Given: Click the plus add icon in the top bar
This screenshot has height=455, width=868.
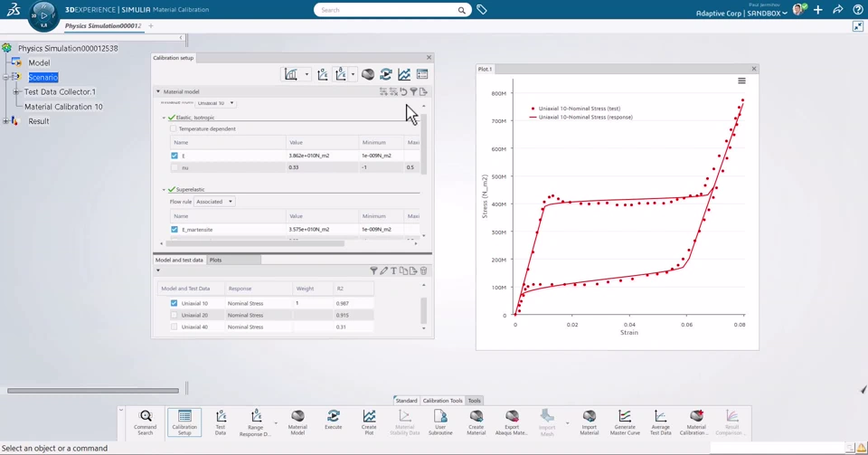Looking at the screenshot, I should click(x=818, y=10).
